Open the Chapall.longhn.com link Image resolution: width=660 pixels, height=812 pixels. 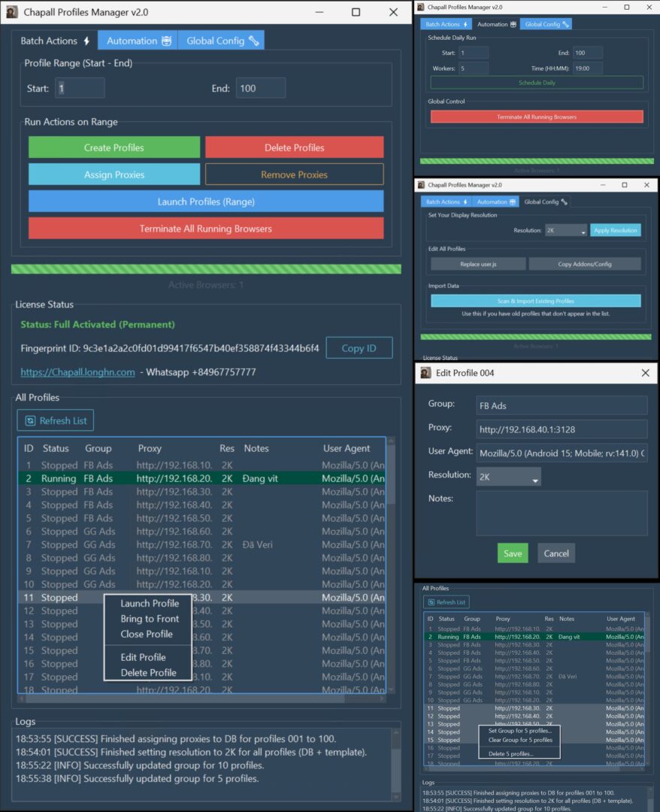(x=77, y=372)
